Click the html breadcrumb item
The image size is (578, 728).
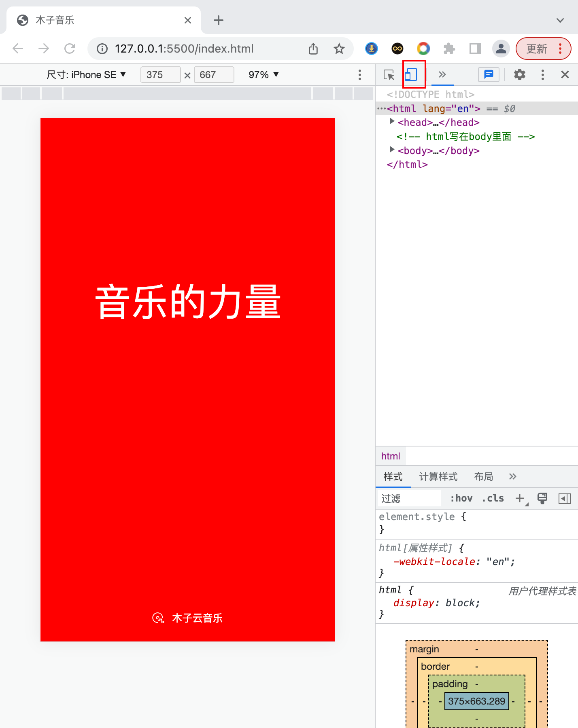[x=391, y=456]
